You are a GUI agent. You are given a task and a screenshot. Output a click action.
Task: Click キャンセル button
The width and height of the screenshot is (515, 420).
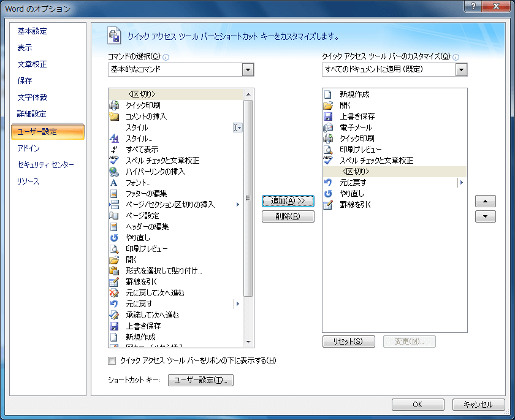pyautogui.click(x=479, y=405)
